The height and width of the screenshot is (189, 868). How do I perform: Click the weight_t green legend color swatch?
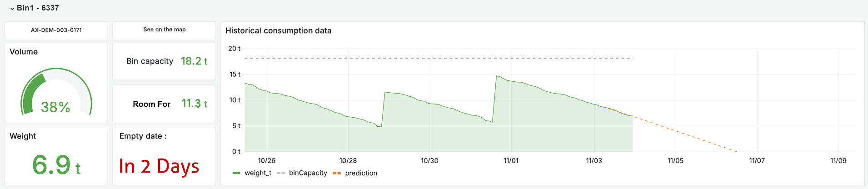pyautogui.click(x=236, y=173)
